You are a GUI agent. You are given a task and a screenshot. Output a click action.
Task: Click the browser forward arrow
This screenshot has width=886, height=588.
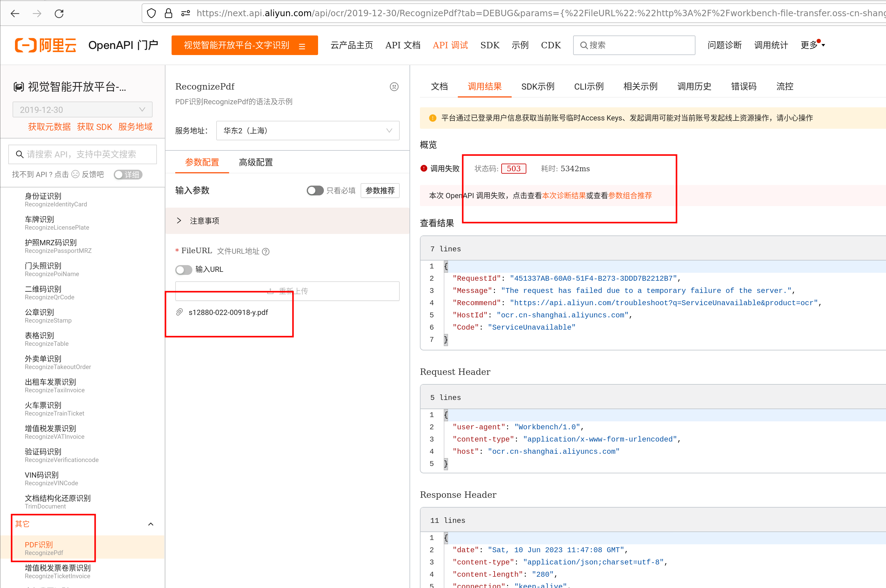pyautogui.click(x=37, y=13)
